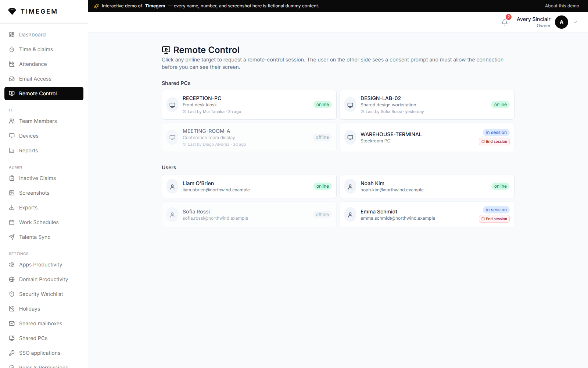This screenshot has height=368, width=588.
Task: Click the in session badge on WAREHOUSE-TERMINAL
Action: (496, 132)
